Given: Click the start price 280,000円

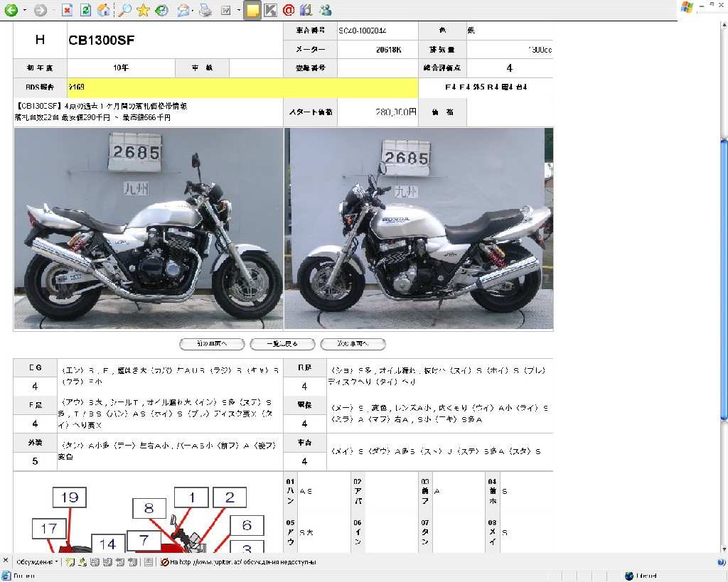Looking at the screenshot, I should (395, 112).
